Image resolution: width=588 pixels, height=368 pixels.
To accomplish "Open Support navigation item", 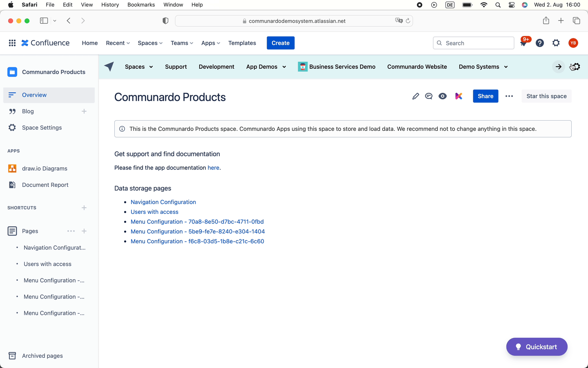I will click(176, 67).
